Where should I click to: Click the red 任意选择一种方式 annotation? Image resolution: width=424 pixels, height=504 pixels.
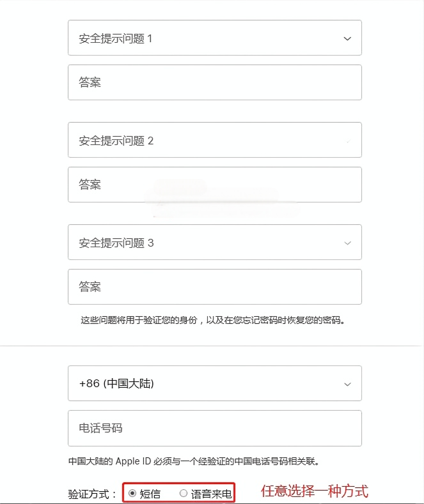click(314, 491)
